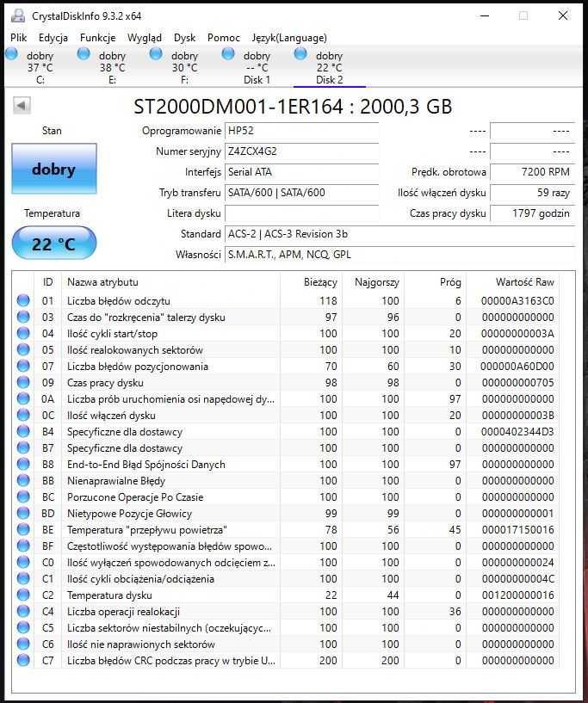Select the Nienaprawialne Błędy row
588x703 pixels.
coord(287,481)
